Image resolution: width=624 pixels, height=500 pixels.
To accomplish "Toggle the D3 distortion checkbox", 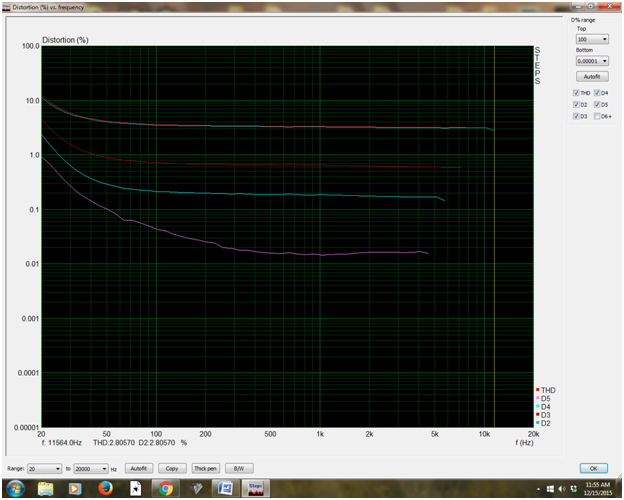I will (x=576, y=116).
